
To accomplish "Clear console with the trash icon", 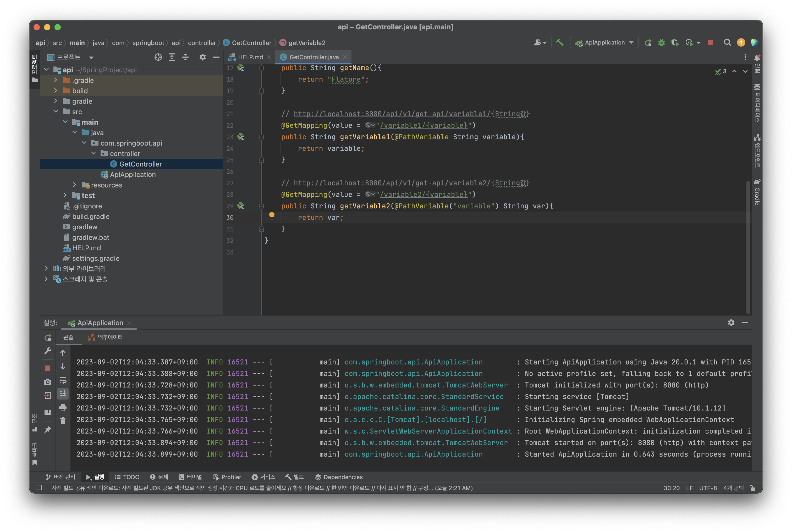I will click(63, 421).
